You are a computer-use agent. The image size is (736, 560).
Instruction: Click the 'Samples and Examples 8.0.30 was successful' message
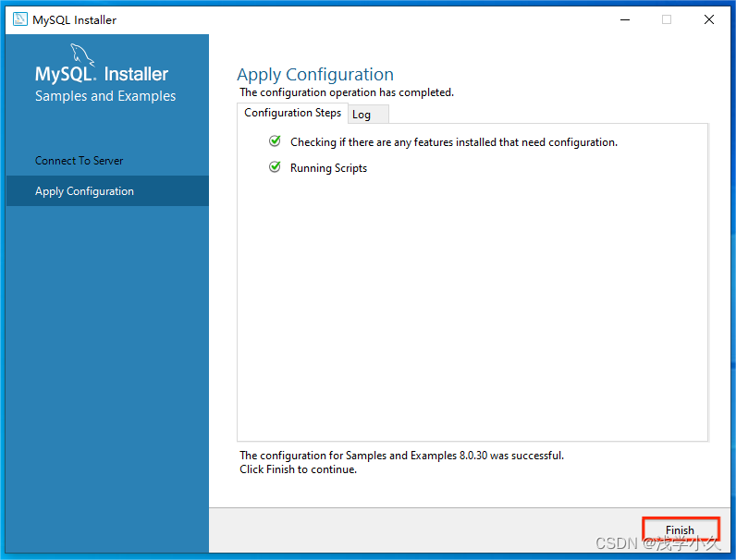402,456
